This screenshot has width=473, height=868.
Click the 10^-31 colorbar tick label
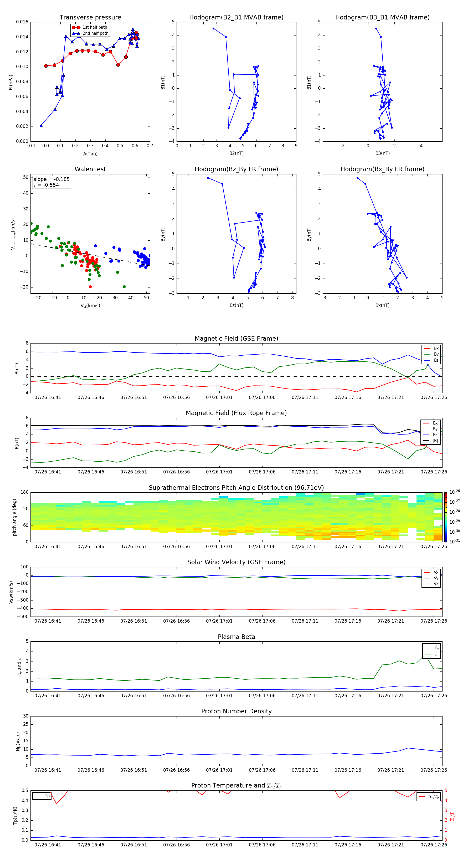tap(455, 542)
